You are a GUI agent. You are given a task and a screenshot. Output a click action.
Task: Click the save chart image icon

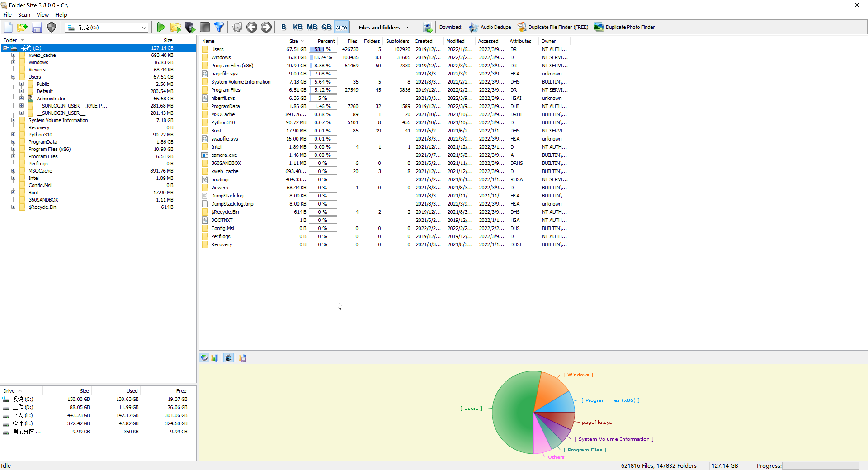pos(243,358)
